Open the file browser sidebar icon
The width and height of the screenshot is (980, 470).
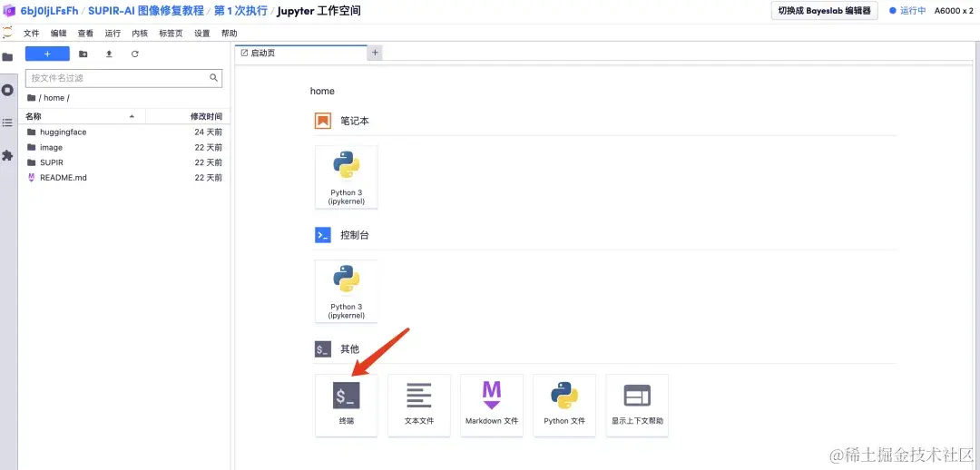(7, 57)
